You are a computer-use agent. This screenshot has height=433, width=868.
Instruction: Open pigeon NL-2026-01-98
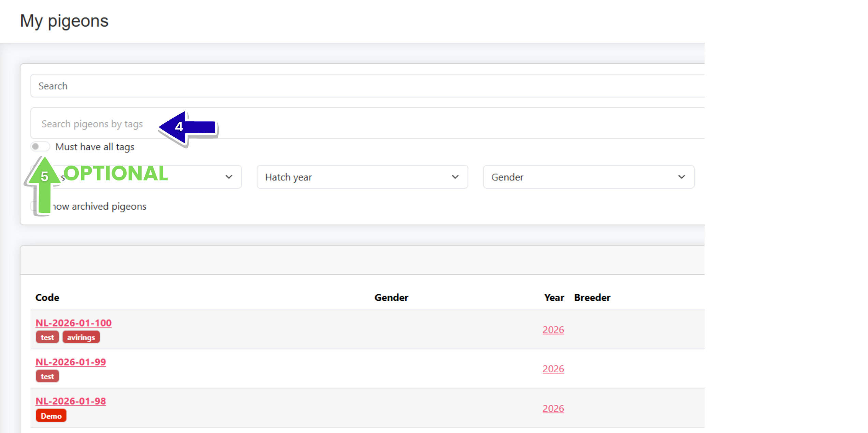(x=71, y=401)
